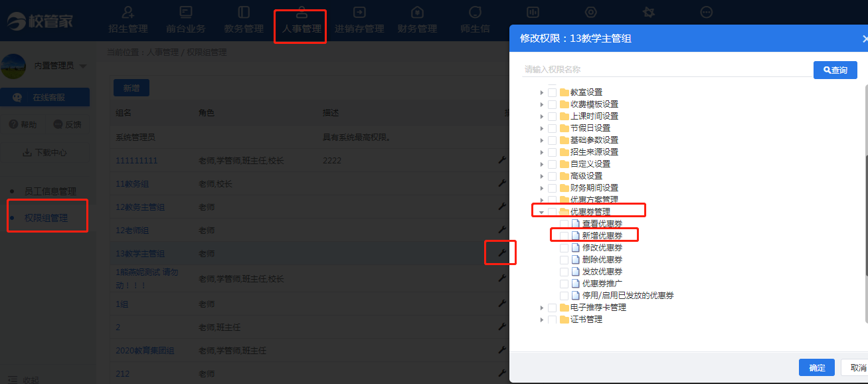Click the 取消 cancel button
The image size is (868, 384).
[x=854, y=367]
